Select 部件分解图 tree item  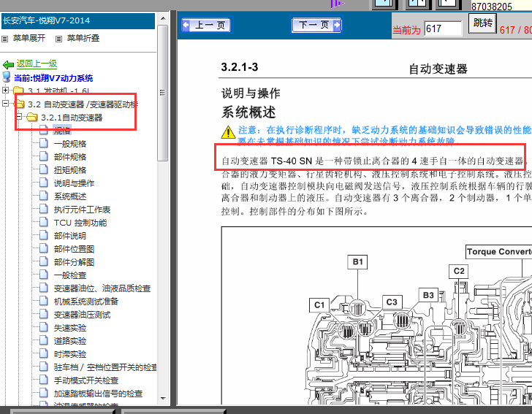(74, 262)
